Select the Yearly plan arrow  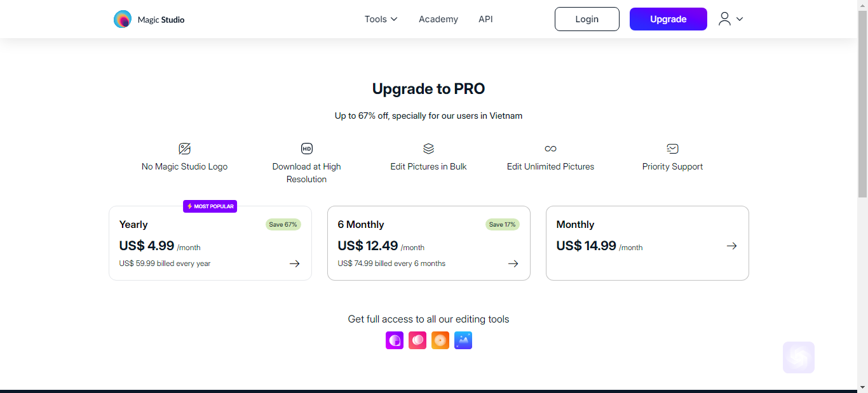pyautogui.click(x=294, y=263)
